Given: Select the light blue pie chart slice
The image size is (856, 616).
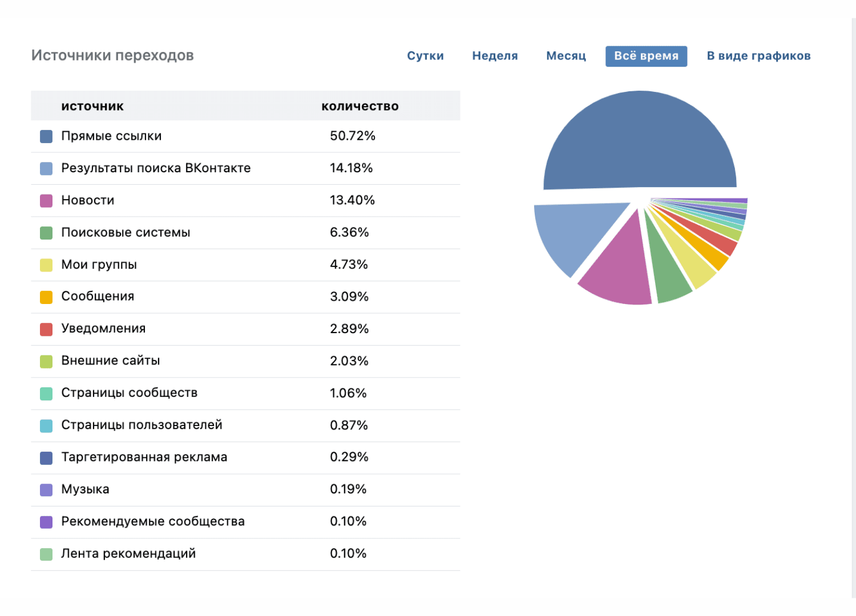Looking at the screenshot, I should tap(571, 234).
